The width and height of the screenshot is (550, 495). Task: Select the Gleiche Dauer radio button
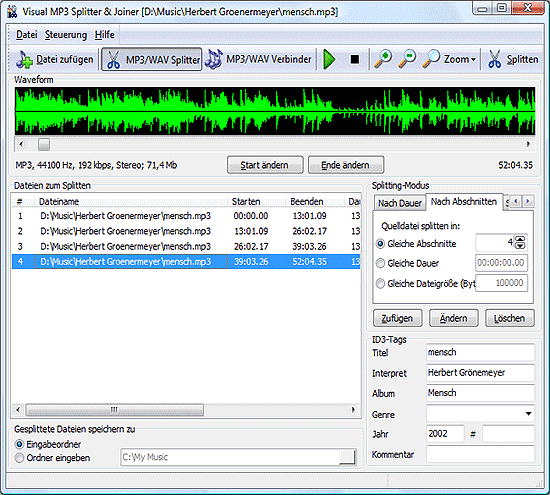[380, 263]
